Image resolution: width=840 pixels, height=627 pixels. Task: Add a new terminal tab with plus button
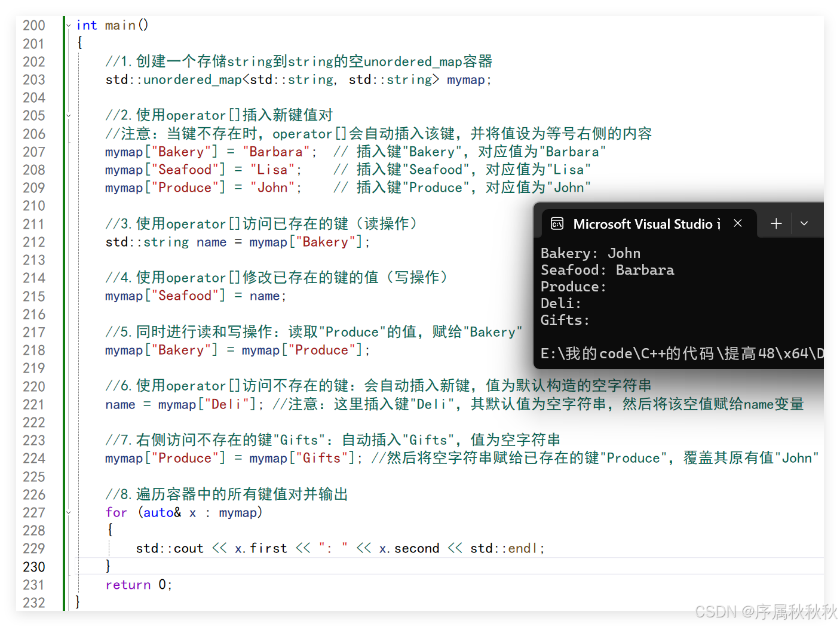click(776, 223)
